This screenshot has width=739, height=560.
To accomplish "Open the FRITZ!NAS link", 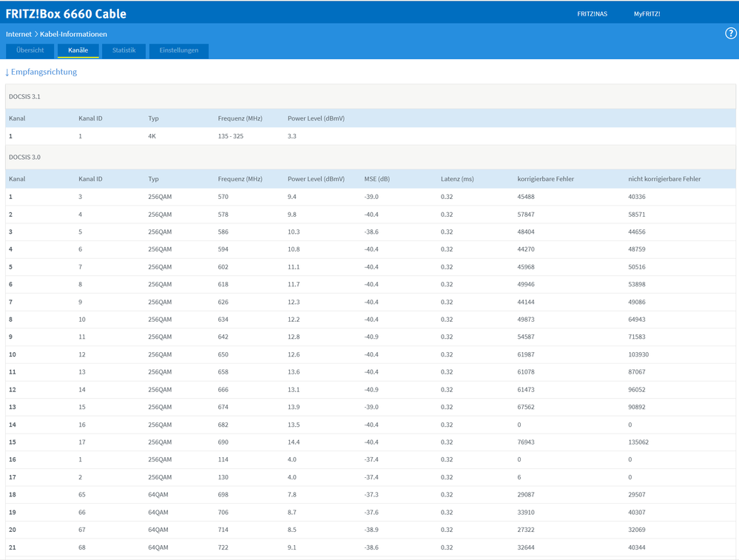I will tap(592, 14).
